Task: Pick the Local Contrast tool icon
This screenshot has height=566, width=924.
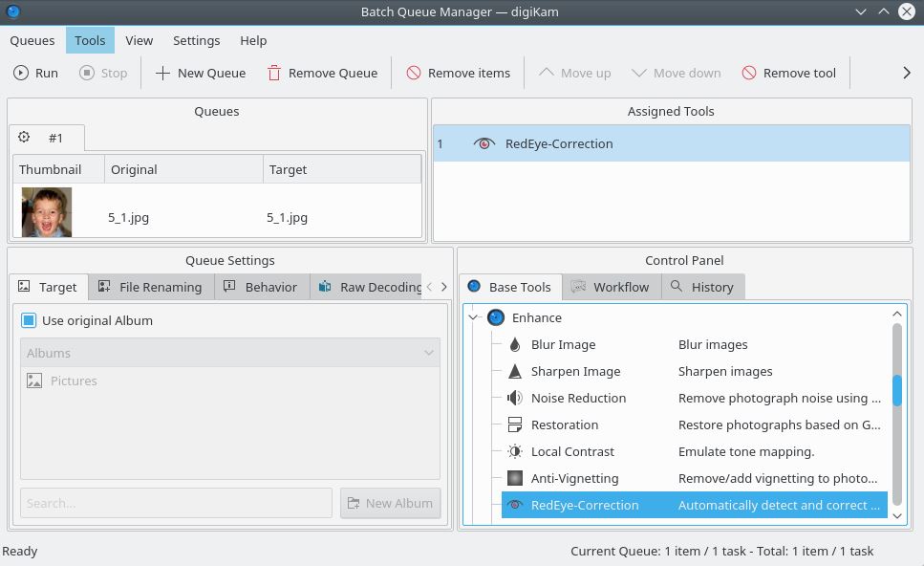Action: (x=515, y=451)
